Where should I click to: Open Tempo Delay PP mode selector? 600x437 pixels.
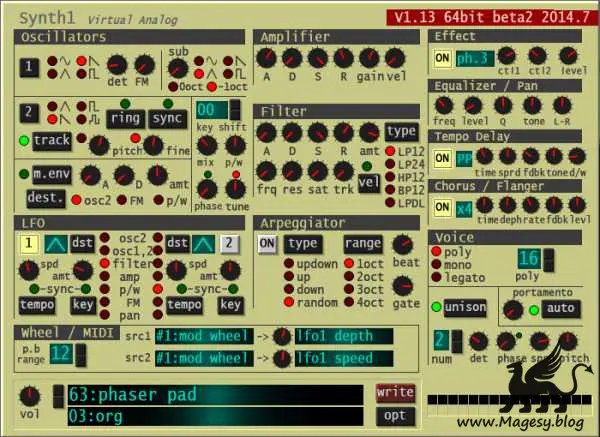coord(464,158)
